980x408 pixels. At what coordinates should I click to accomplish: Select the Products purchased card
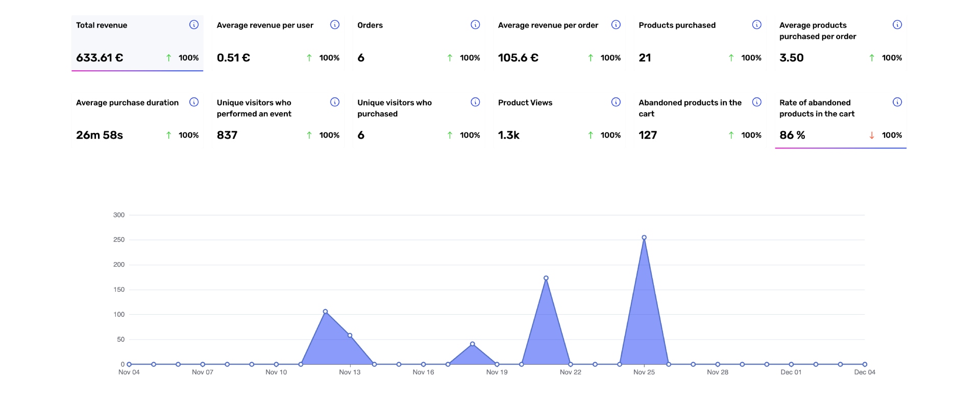coord(700,43)
